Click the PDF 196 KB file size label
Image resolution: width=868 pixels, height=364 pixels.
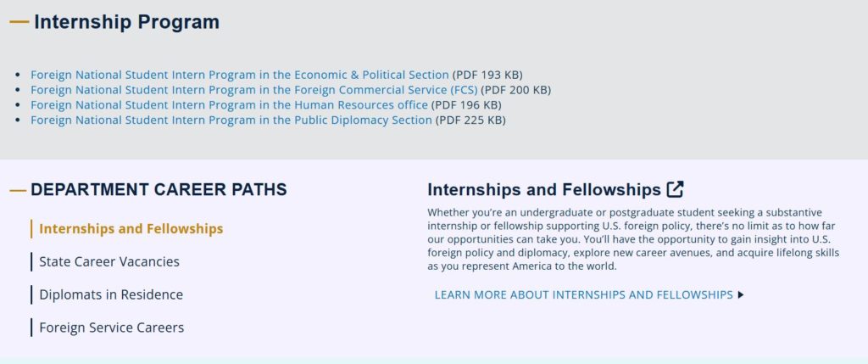pyautogui.click(x=466, y=105)
